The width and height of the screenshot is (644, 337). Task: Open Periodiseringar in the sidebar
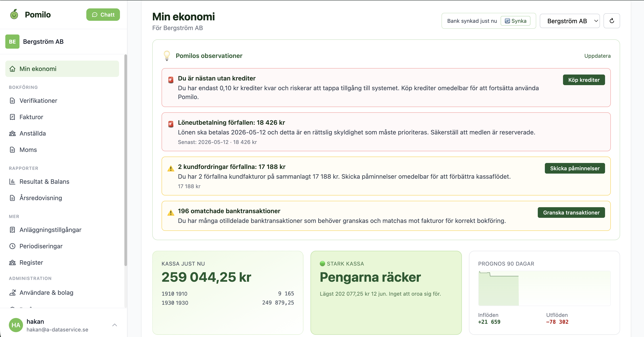[x=41, y=246]
